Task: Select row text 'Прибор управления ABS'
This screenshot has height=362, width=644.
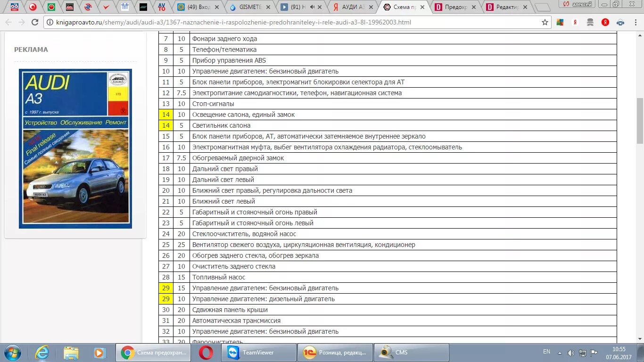Action: (229, 60)
